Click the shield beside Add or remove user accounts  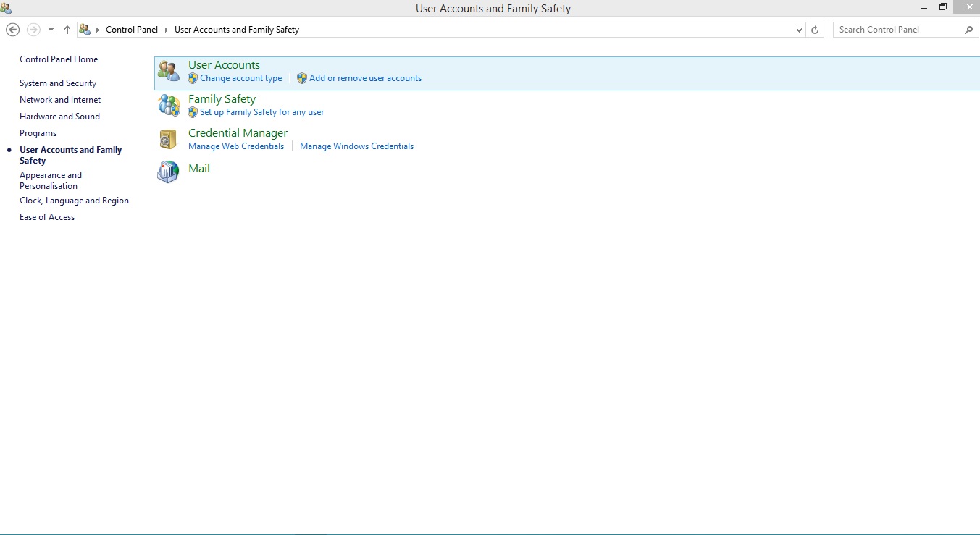point(301,78)
